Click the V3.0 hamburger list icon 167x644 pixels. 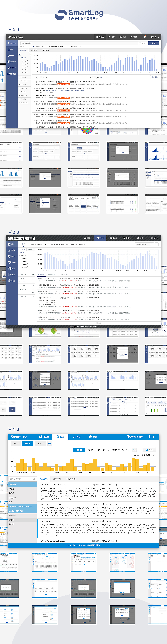click(x=157, y=244)
